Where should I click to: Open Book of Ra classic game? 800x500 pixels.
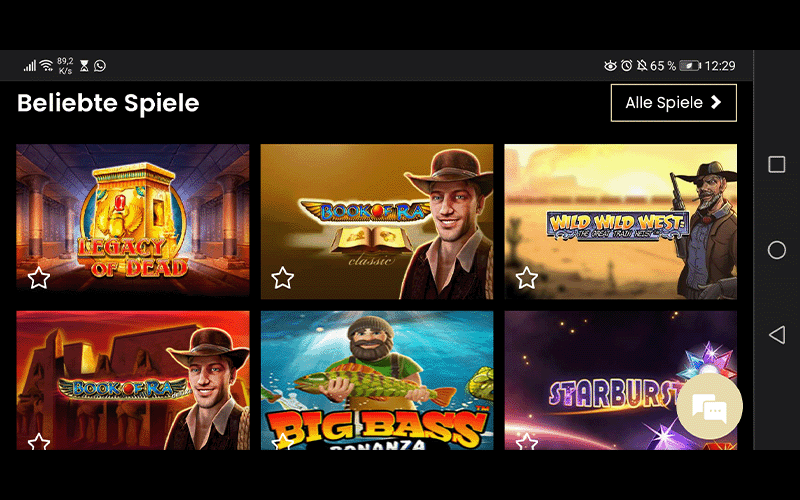[x=377, y=221]
